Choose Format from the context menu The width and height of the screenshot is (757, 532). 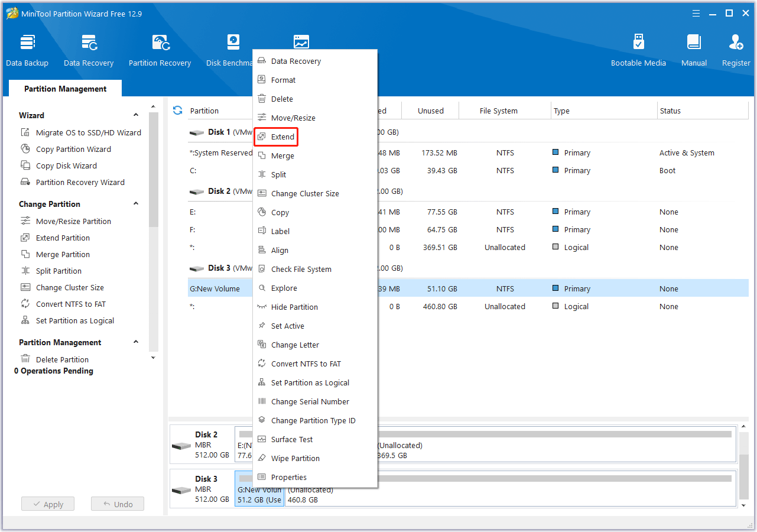pos(315,80)
